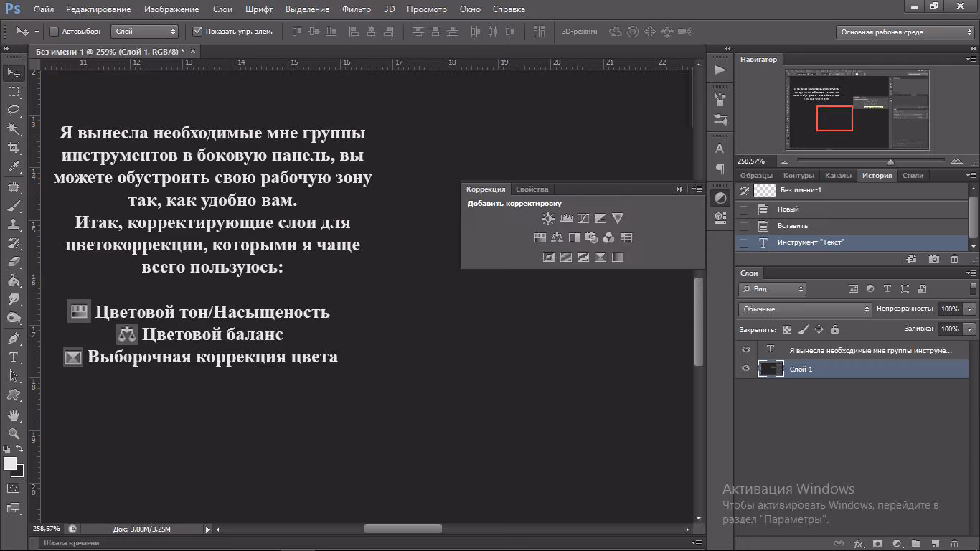Select the Rectangular Marquee tool
The height and width of the screenshot is (551, 980).
click(14, 92)
